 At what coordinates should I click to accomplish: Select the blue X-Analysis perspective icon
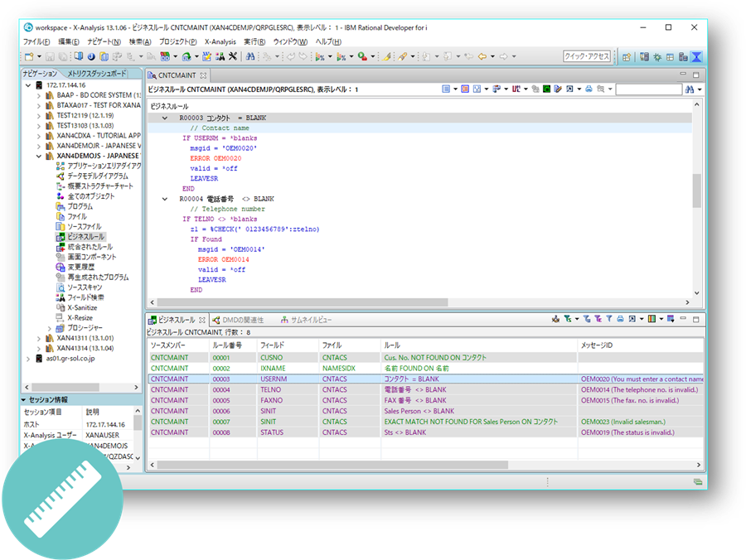pyautogui.click(x=696, y=57)
